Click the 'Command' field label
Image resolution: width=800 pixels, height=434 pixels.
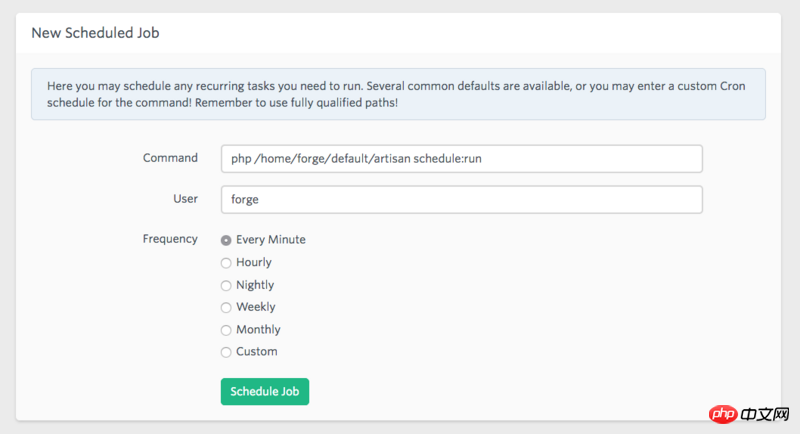click(x=170, y=158)
